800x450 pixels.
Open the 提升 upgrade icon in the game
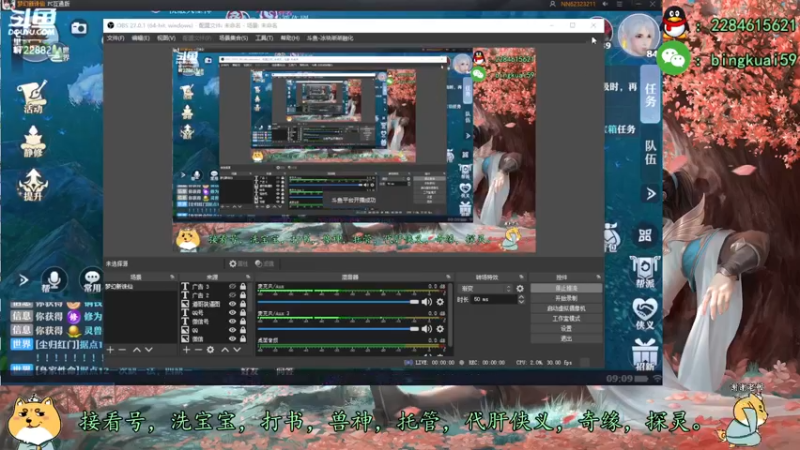pos(33,185)
